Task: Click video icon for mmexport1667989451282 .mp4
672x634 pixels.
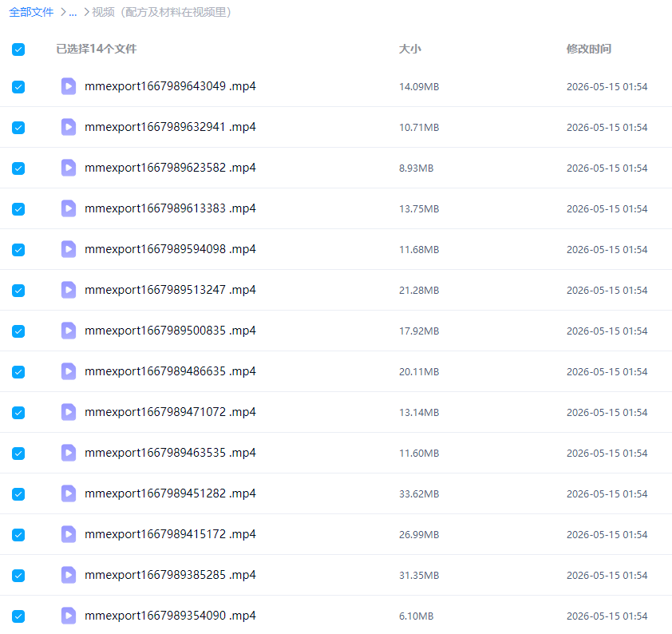Action: click(x=69, y=493)
